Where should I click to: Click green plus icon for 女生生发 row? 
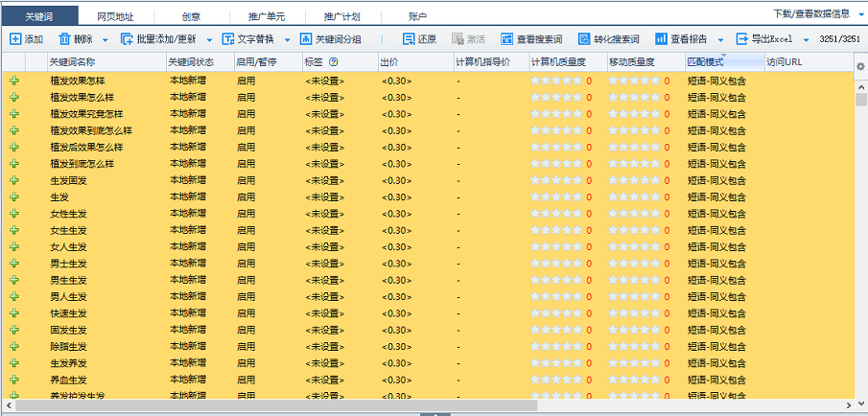coord(14,230)
